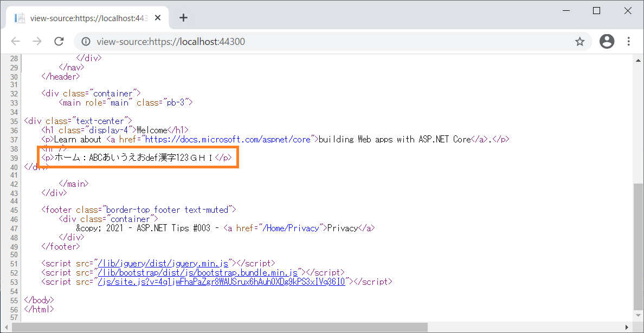Open the /js/site.js script link

click(221, 282)
